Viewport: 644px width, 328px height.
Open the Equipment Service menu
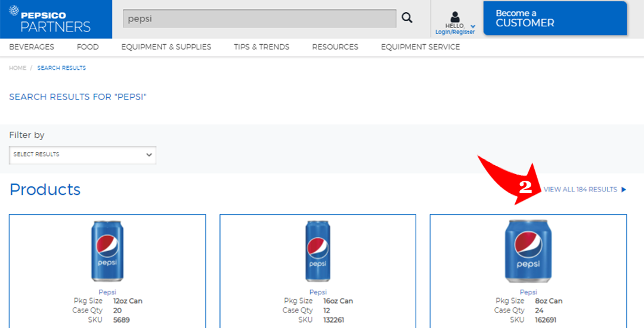click(x=420, y=47)
